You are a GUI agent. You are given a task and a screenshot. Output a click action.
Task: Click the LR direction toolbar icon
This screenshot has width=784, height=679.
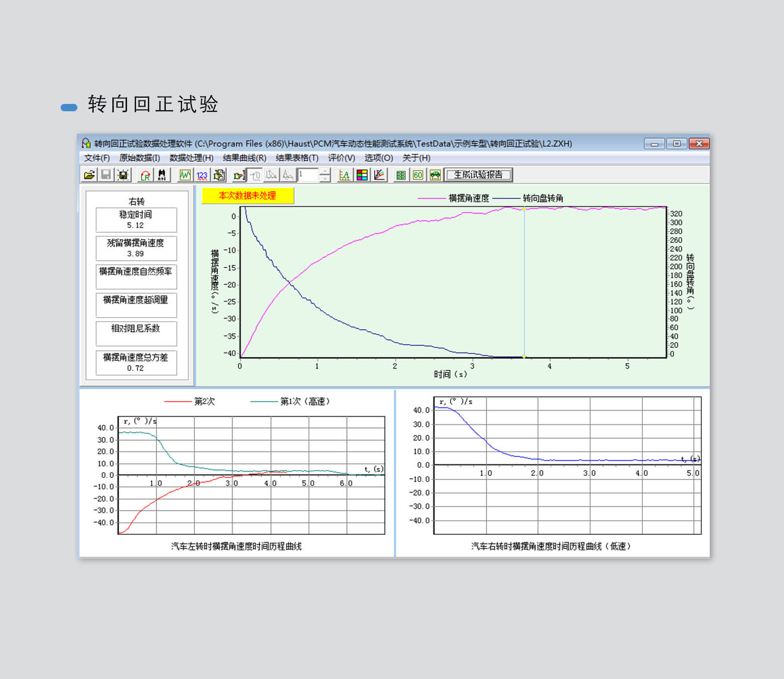(x=145, y=175)
